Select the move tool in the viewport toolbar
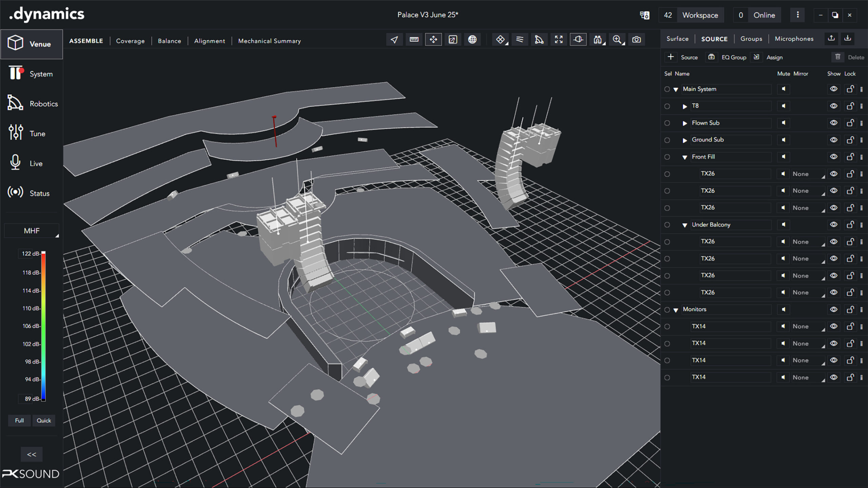This screenshot has height=488, width=868. (x=433, y=39)
